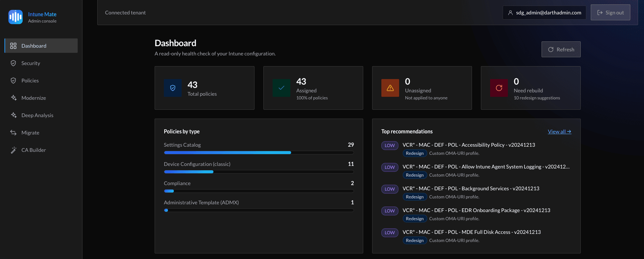
Task: Open the Security page
Action: [41, 63]
